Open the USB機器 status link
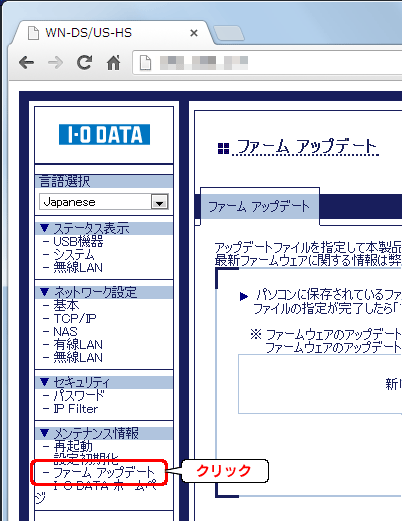This screenshot has width=402, height=521. 78,241
